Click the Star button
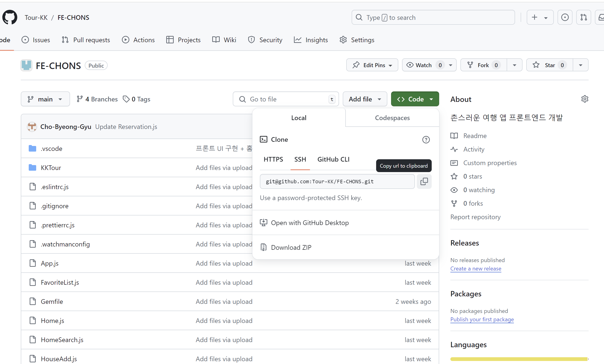Image resolution: width=604 pixels, height=364 pixels. click(549, 65)
